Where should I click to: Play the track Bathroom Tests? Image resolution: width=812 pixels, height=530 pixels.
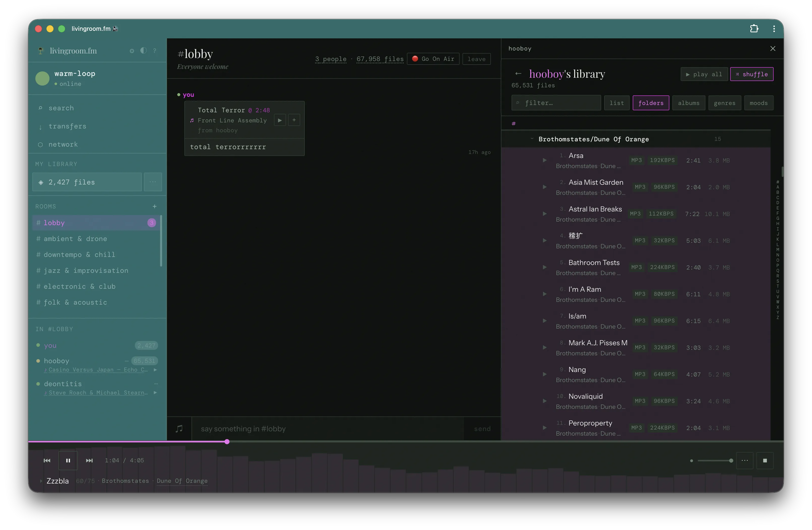coord(545,267)
